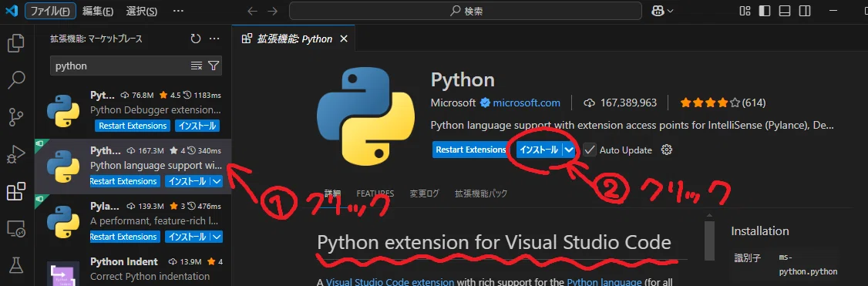The image size is (868, 286).
Task: Open the 選択(S) menu
Action: point(141,11)
